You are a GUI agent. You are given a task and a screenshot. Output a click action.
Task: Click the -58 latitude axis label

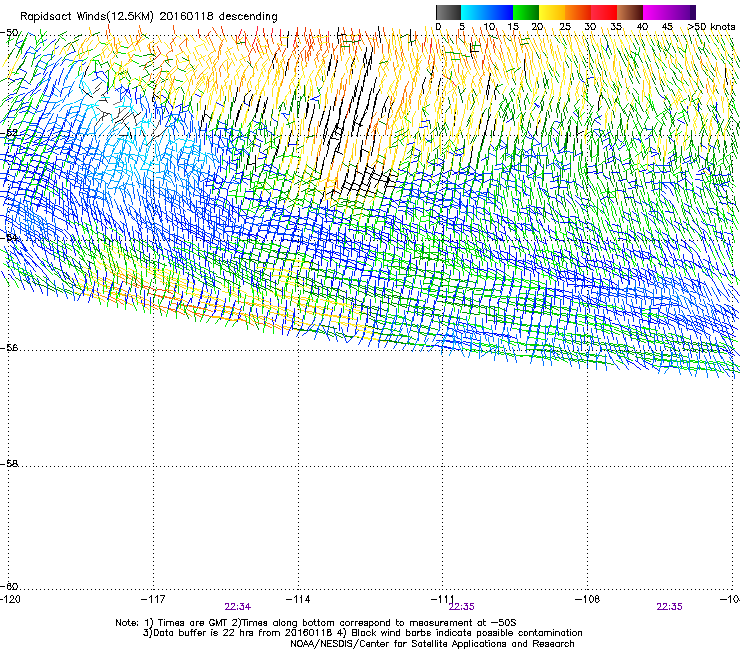point(9,464)
